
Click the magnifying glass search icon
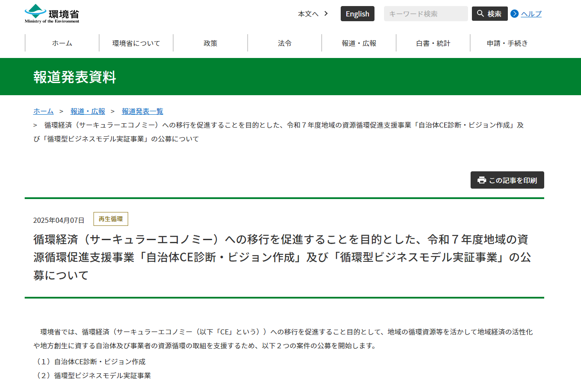click(x=481, y=14)
